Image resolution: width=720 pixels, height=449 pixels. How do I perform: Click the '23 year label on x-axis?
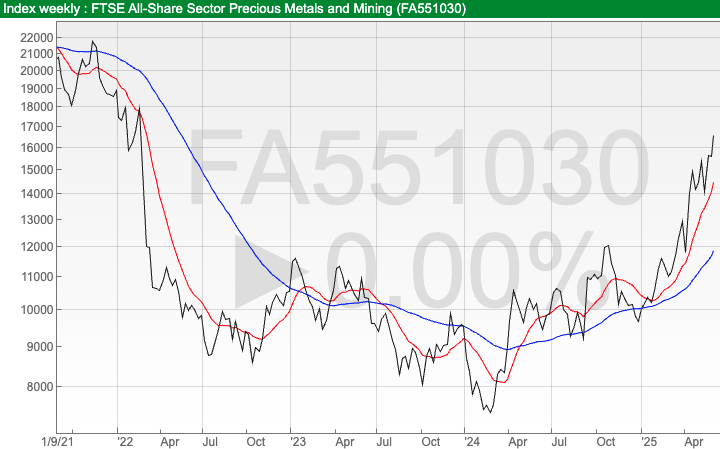(298, 442)
